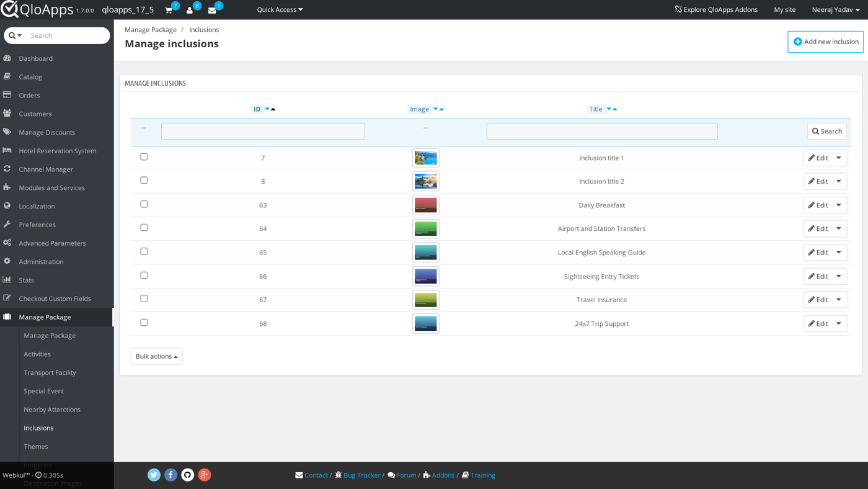Click the GitHub icon in footer
The image size is (868, 489).
pyautogui.click(x=188, y=475)
